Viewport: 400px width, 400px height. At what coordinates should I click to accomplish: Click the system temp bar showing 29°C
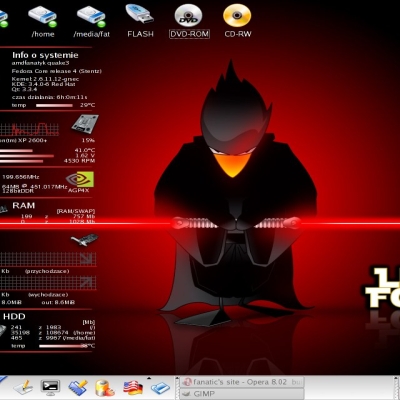(54, 105)
